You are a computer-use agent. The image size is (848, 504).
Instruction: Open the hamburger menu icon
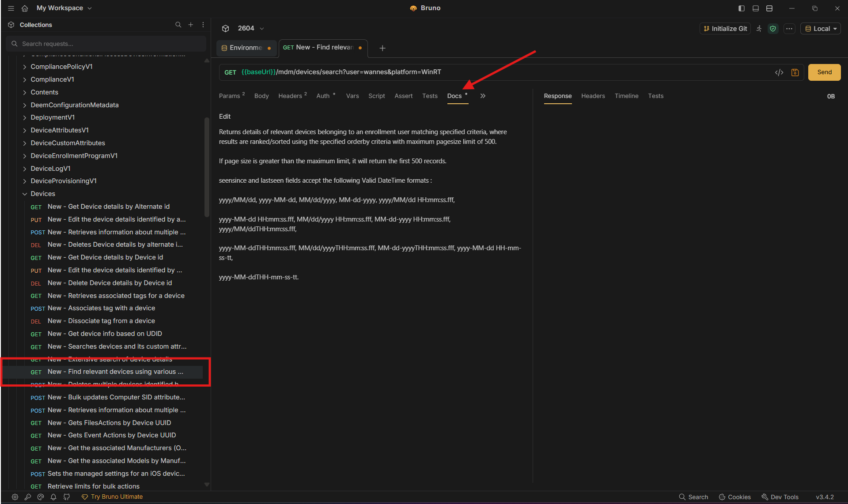point(11,8)
